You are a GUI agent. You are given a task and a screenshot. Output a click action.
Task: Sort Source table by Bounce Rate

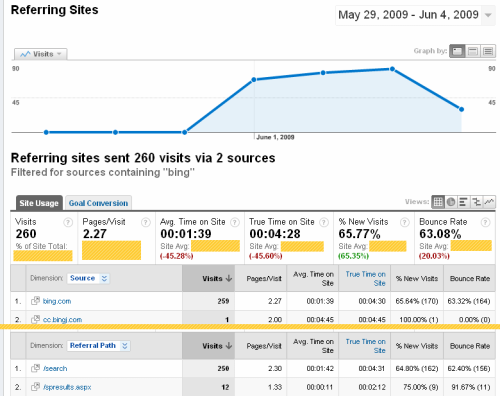click(x=470, y=279)
